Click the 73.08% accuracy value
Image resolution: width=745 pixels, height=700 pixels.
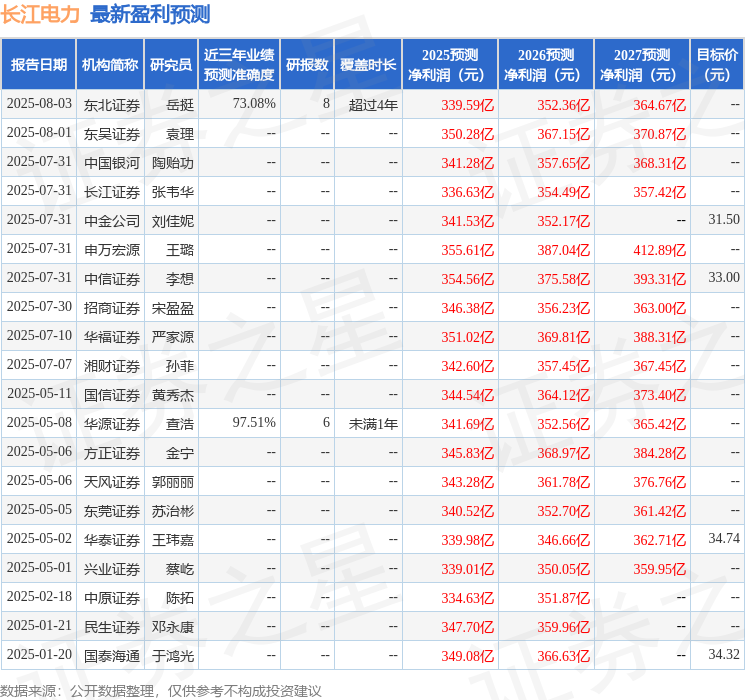(x=254, y=103)
